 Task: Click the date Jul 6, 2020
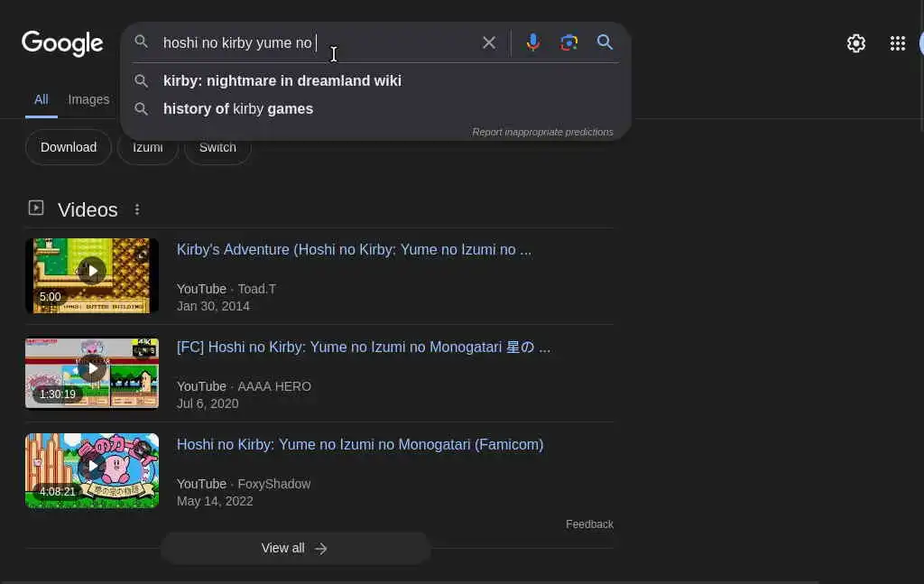208,403
